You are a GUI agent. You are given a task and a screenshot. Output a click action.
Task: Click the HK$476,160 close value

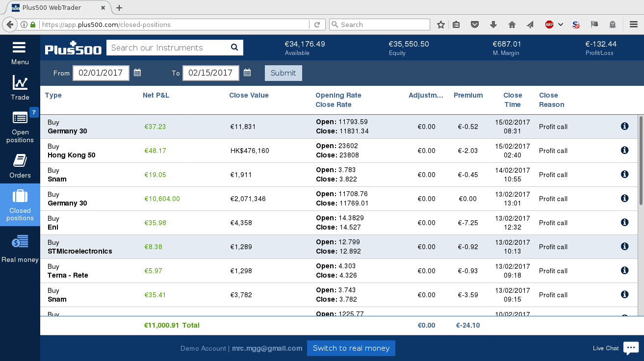click(250, 151)
